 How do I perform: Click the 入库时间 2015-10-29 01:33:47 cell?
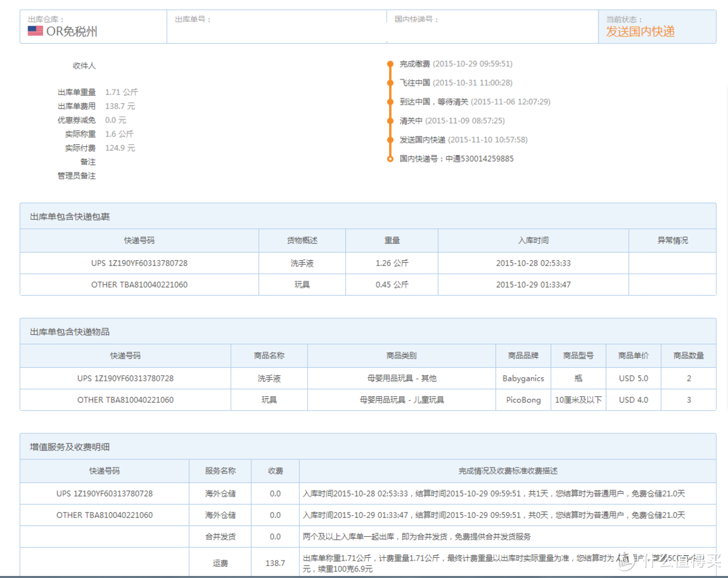tap(533, 284)
